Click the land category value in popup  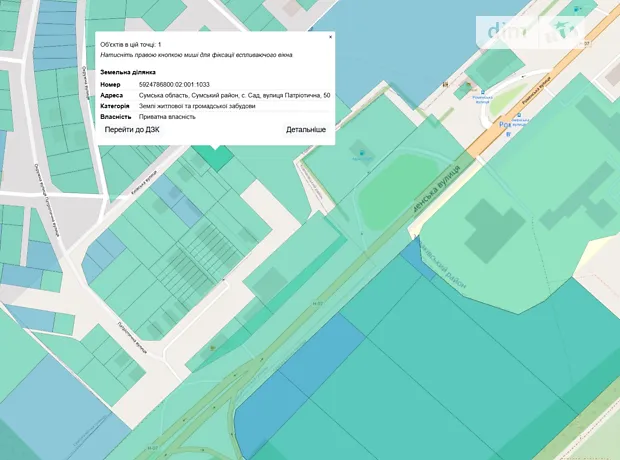point(196,106)
